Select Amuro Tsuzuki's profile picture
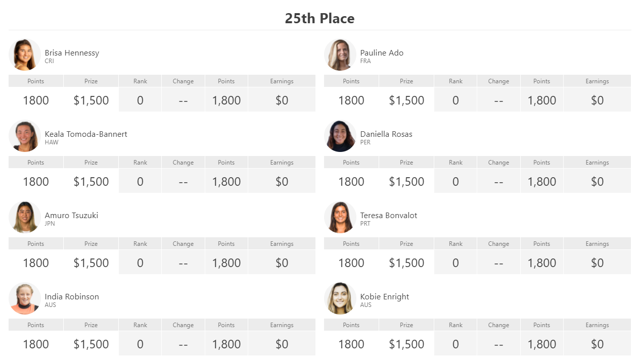 coord(25,217)
